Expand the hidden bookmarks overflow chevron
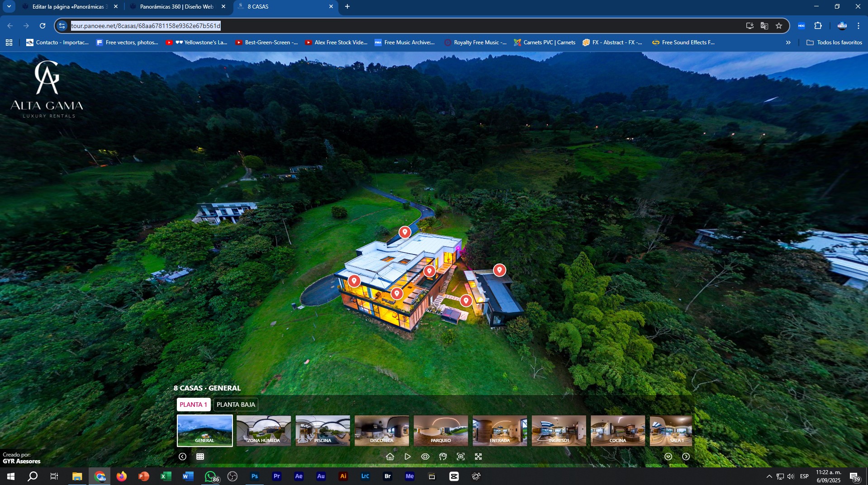 coord(788,42)
